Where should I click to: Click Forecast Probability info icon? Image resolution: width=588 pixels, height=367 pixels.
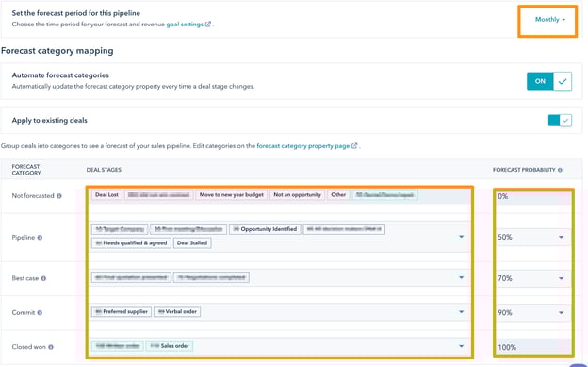(x=560, y=170)
